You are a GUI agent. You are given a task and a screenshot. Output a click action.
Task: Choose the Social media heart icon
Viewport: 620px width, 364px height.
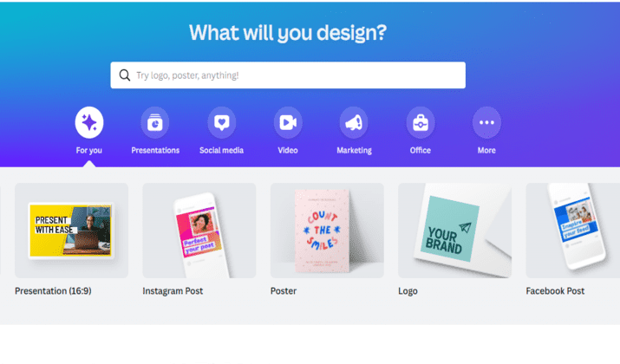[221, 122]
